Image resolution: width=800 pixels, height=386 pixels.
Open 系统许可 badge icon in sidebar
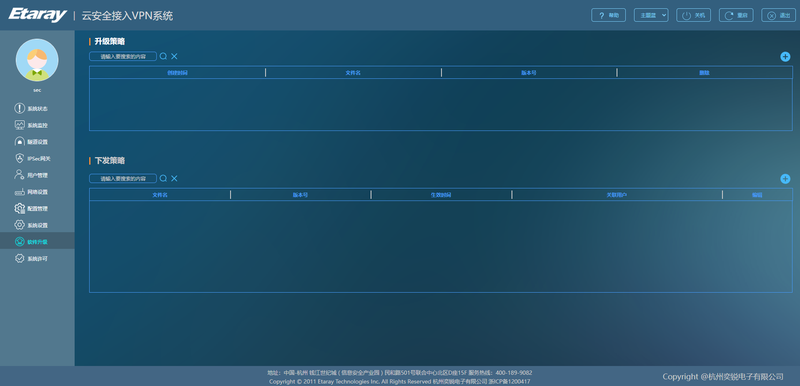(x=19, y=259)
